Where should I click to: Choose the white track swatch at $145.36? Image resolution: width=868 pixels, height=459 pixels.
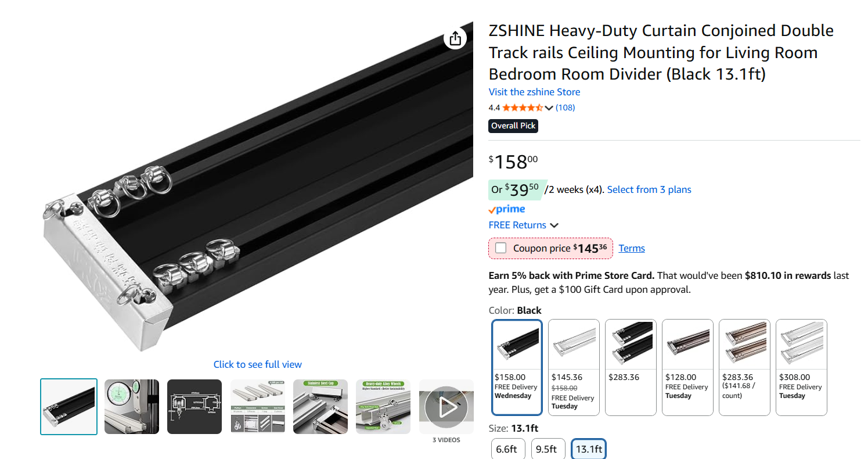coord(574,367)
